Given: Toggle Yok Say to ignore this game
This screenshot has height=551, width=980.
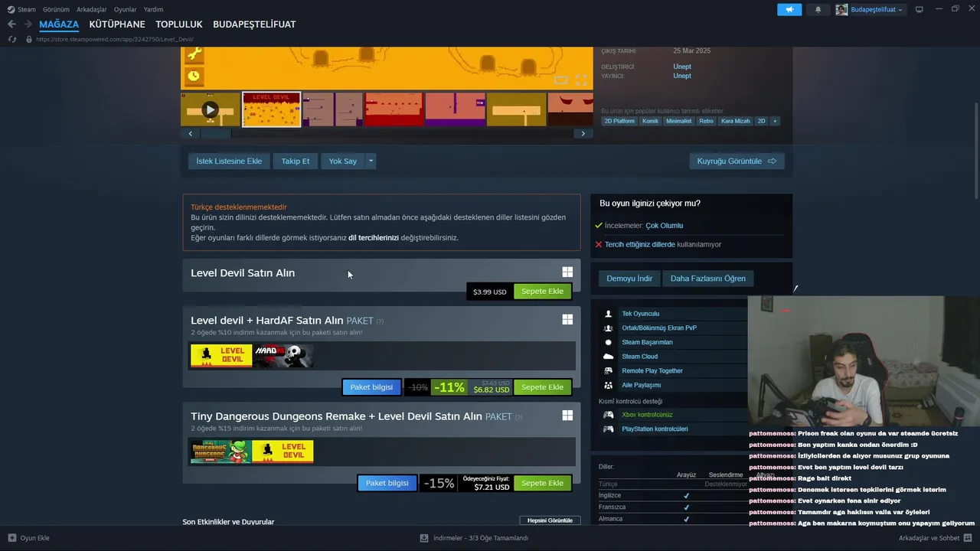Looking at the screenshot, I should tap(343, 161).
